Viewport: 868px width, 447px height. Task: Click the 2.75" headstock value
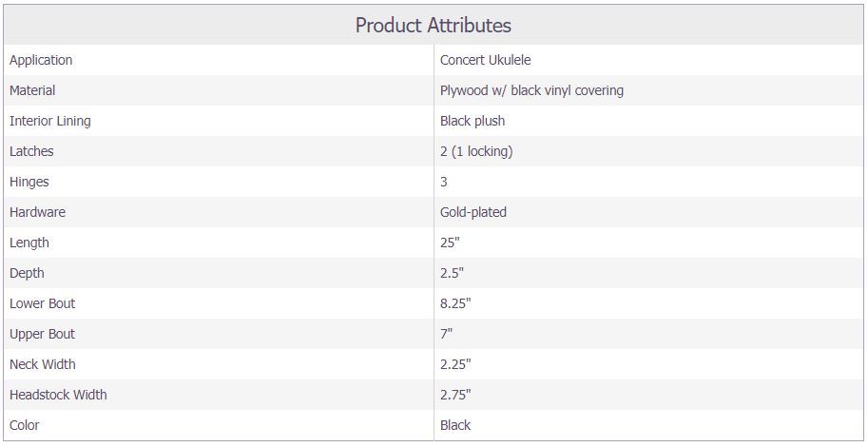[x=455, y=395]
